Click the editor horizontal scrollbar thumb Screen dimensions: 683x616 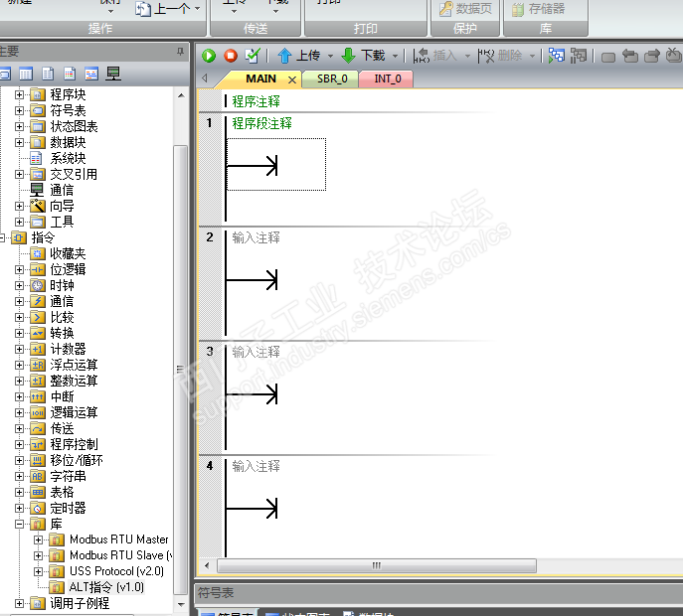coord(377,565)
